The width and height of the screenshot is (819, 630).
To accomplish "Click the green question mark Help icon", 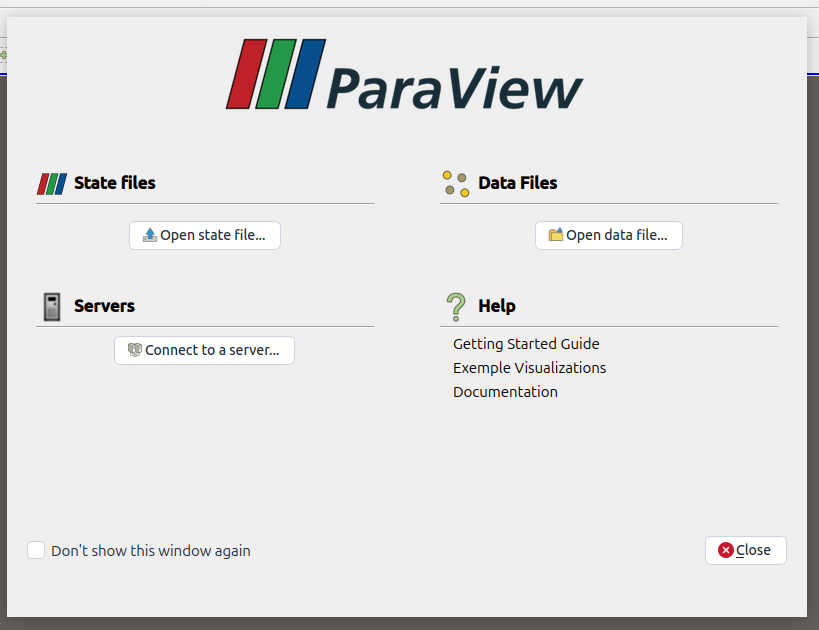I will click(456, 307).
